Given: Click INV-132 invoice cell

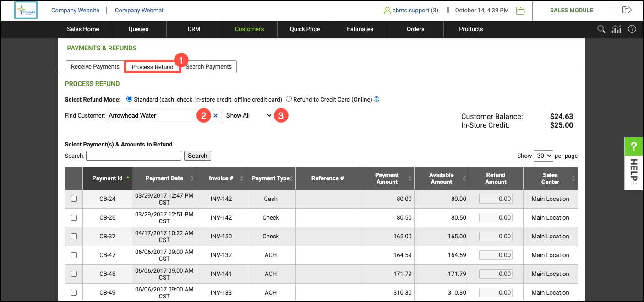Looking at the screenshot, I should (x=221, y=255).
